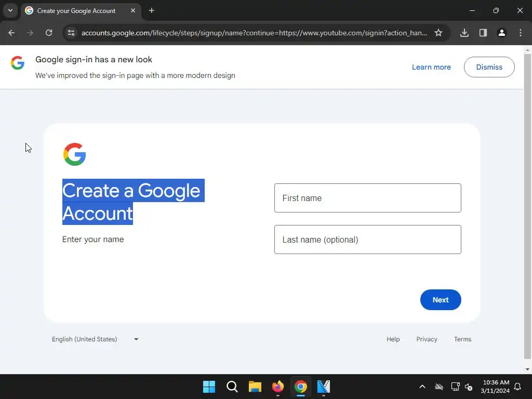Image resolution: width=532 pixels, height=399 pixels.
Task: Switch to Chrome in the taskbar
Action: (301, 387)
